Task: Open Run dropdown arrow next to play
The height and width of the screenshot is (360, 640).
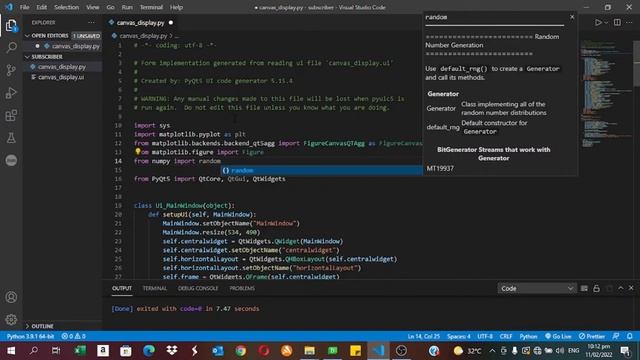Action: tap(606, 23)
